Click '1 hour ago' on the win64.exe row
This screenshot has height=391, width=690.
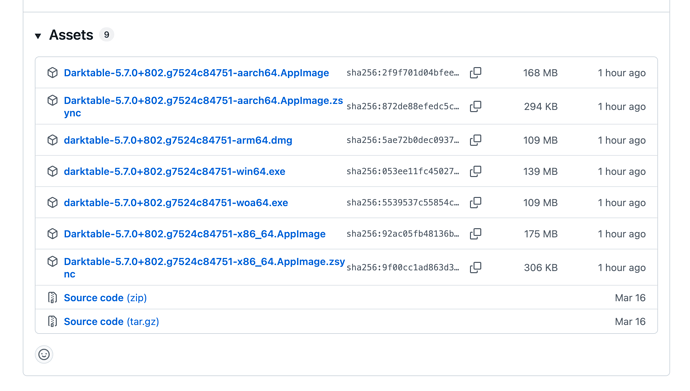tap(622, 171)
